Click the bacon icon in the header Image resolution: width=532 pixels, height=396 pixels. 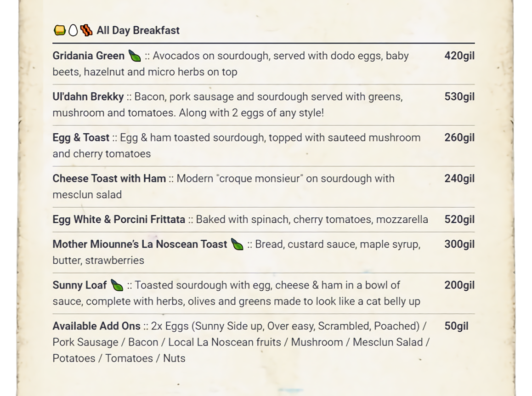pyautogui.click(x=86, y=31)
